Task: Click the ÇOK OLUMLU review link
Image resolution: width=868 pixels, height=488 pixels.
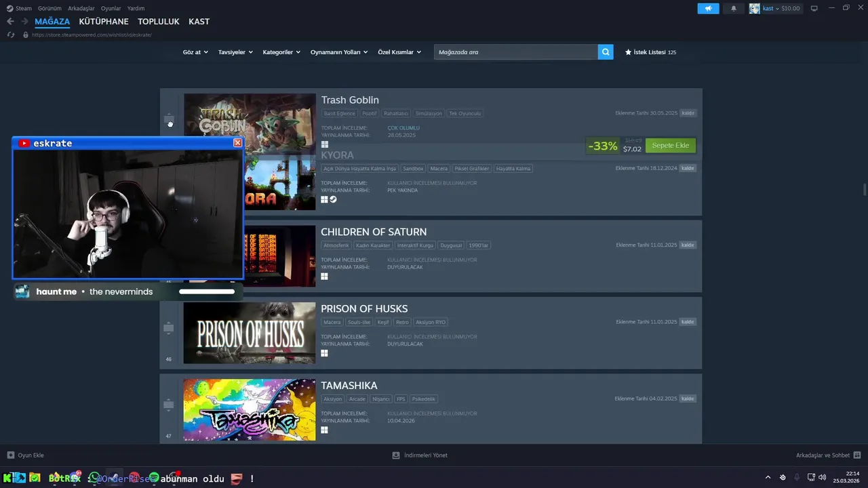Action: click(x=403, y=128)
